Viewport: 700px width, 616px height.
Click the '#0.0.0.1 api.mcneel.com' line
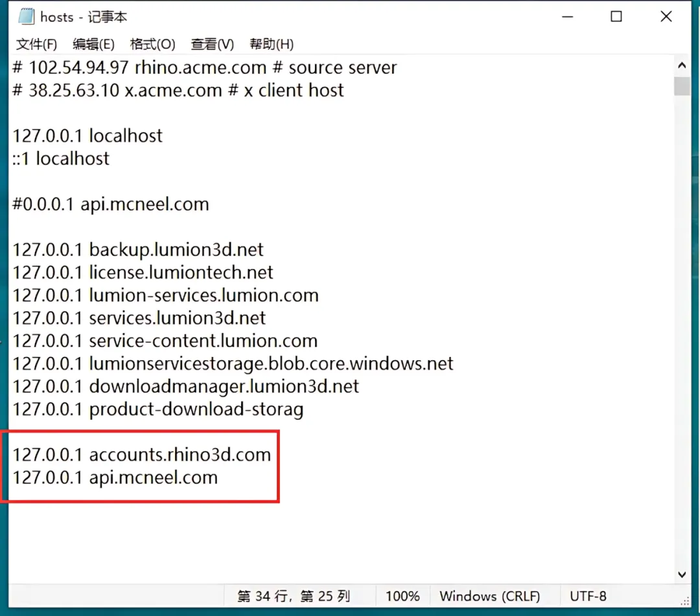111,204
